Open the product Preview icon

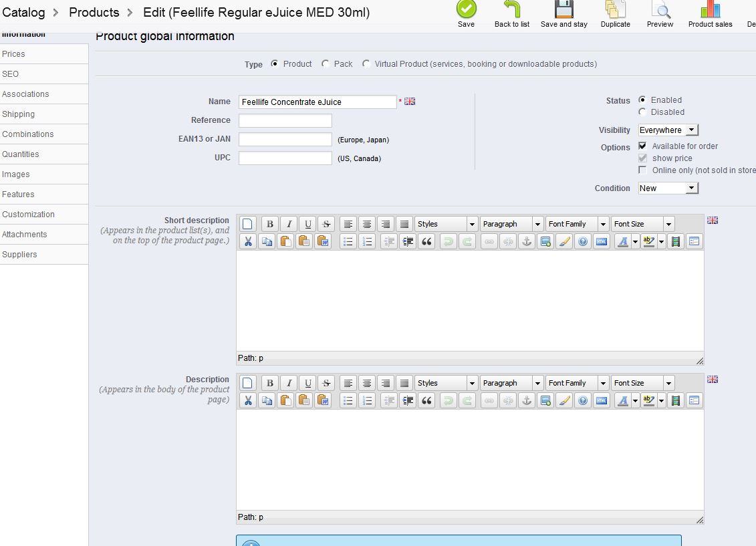coord(660,9)
